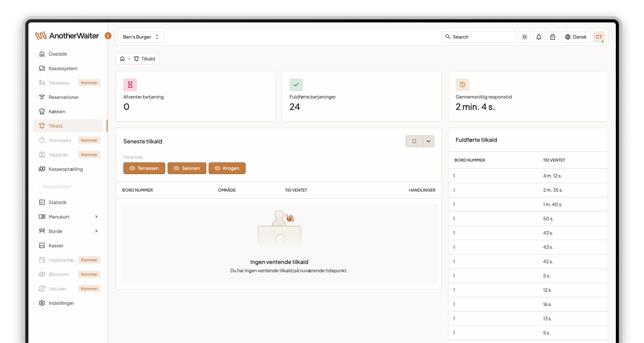This screenshot has width=644, height=343.
Task: Expand the Borde submenu chevron
Action: 96,231
